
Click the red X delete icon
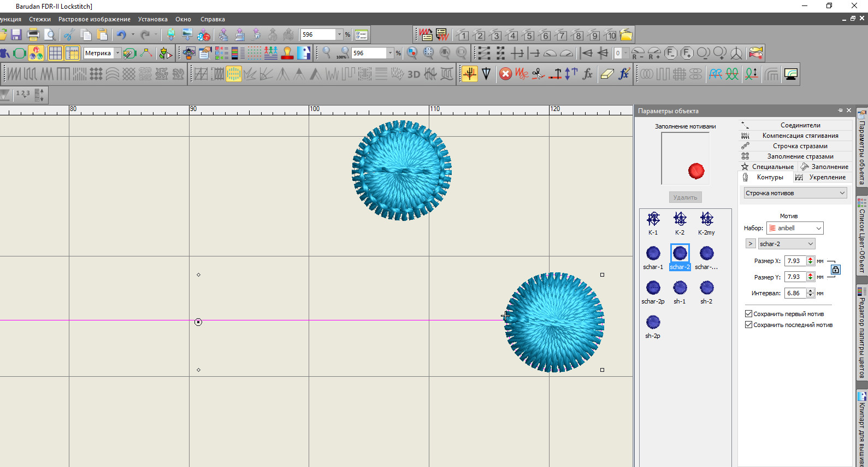tap(506, 74)
